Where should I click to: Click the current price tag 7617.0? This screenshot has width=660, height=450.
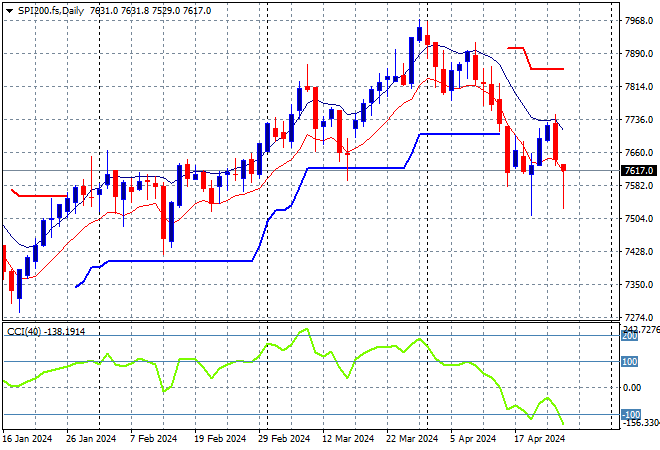(x=638, y=171)
